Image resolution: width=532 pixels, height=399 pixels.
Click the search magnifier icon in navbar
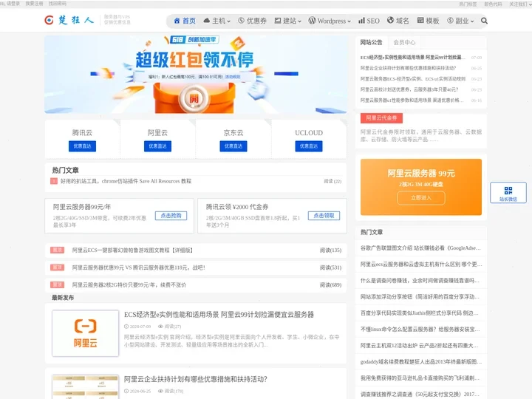[484, 21]
